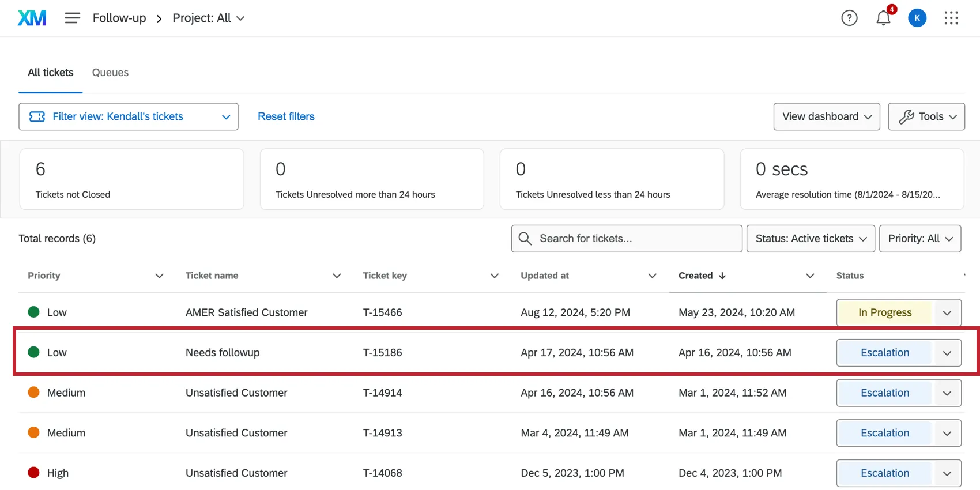Open the Tools menu button
The width and height of the screenshot is (980, 490).
pos(926,117)
